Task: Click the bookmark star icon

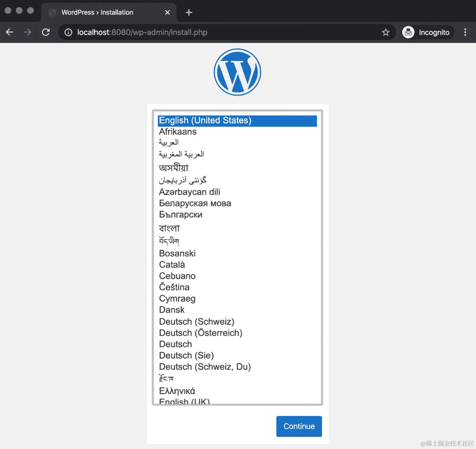Action: (x=386, y=32)
